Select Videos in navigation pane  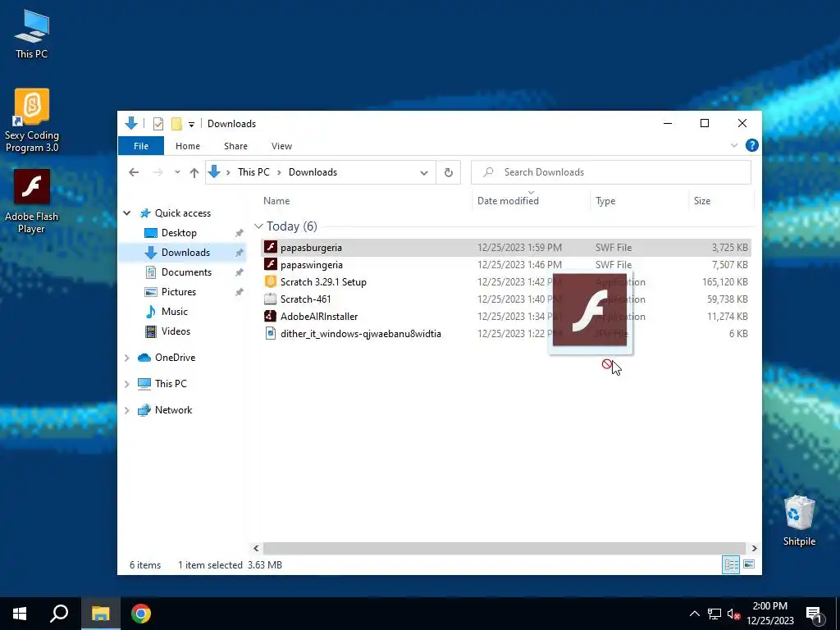coord(176,331)
